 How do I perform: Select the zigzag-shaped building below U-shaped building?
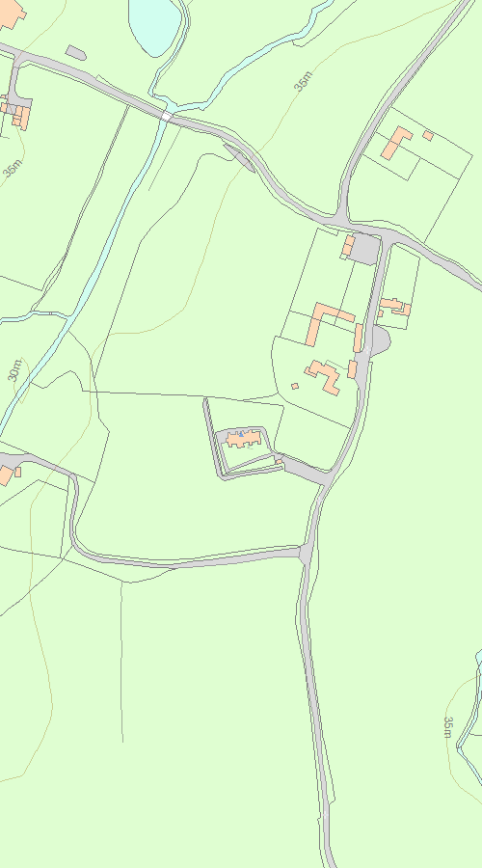point(323,376)
